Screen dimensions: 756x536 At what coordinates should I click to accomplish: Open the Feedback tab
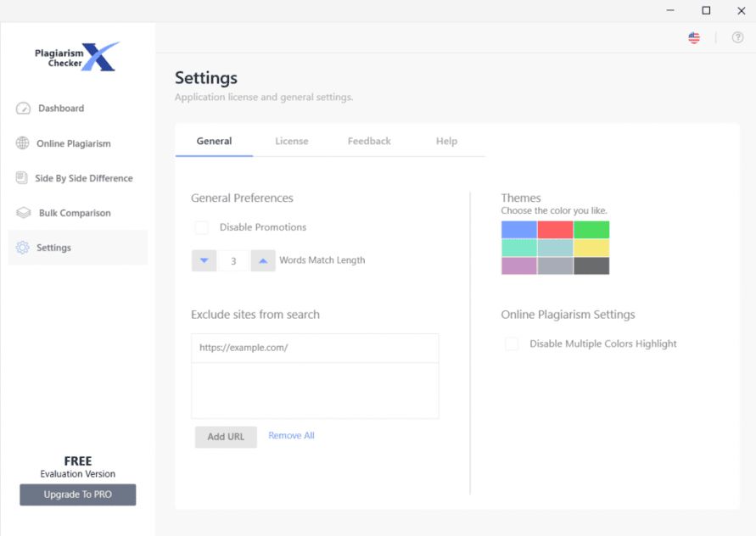tap(369, 142)
